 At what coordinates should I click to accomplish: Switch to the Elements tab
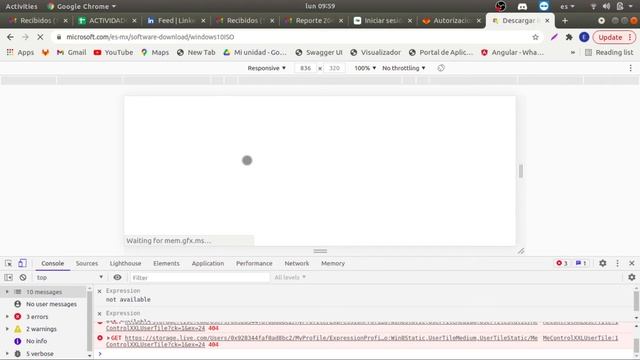coord(166,263)
